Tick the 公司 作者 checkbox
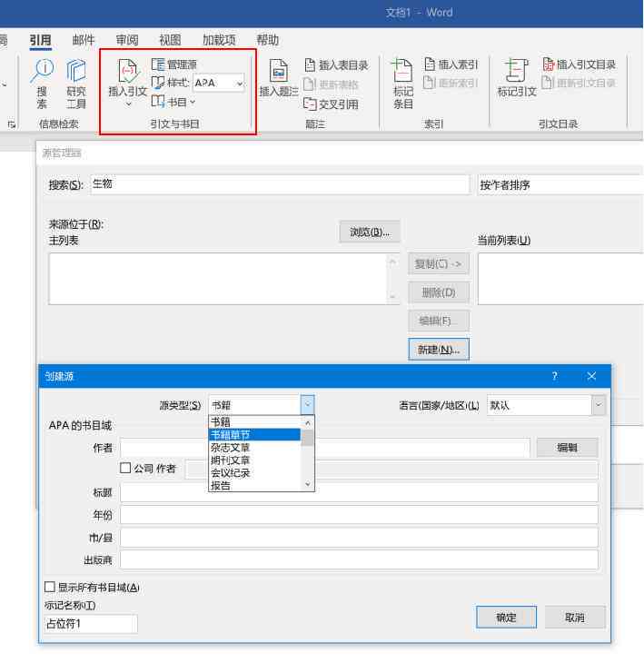644x663 pixels. point(125,468)
